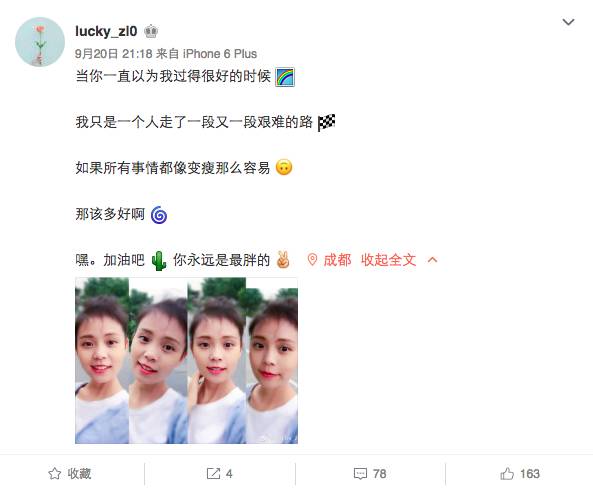Toggle like showing 163 likes
This screenshot has height=490, width=593.
click(520, 473)
